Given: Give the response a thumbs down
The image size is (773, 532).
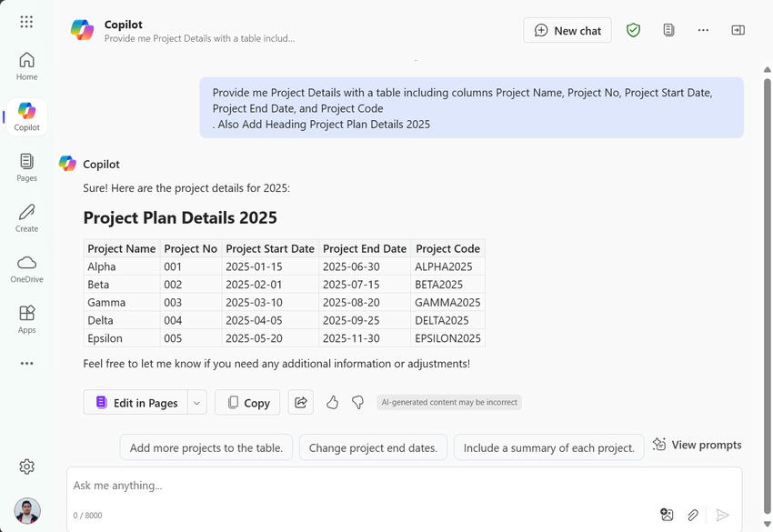Looking at the screenshot, I should (358, 402).
